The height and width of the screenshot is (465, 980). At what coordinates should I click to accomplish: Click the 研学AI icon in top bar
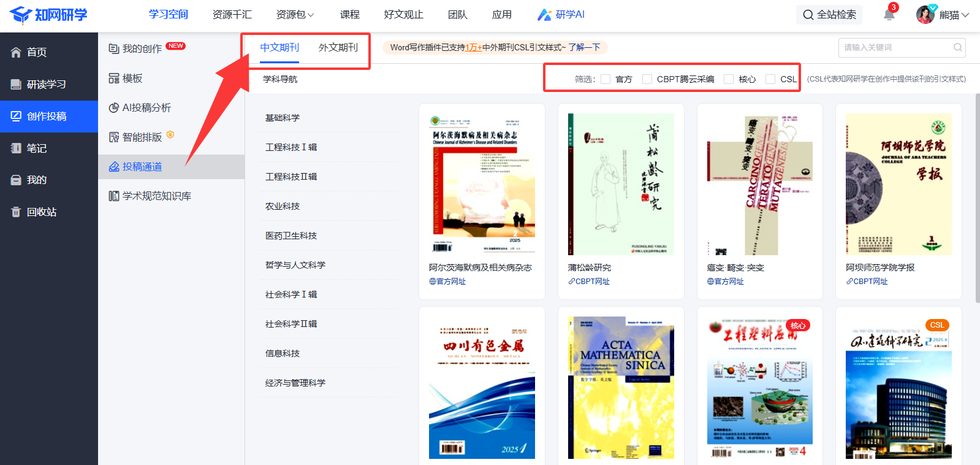click(x=544, y=15)
